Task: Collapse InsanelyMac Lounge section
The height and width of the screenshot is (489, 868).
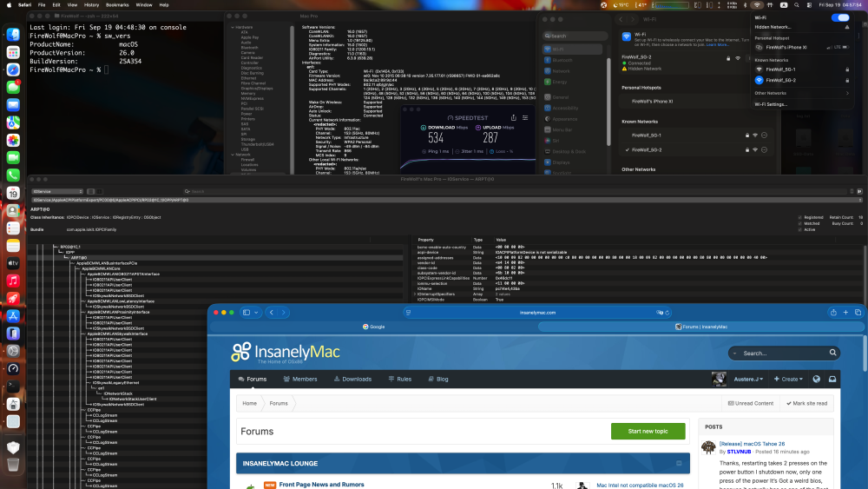Action: (x=680, y=464)
